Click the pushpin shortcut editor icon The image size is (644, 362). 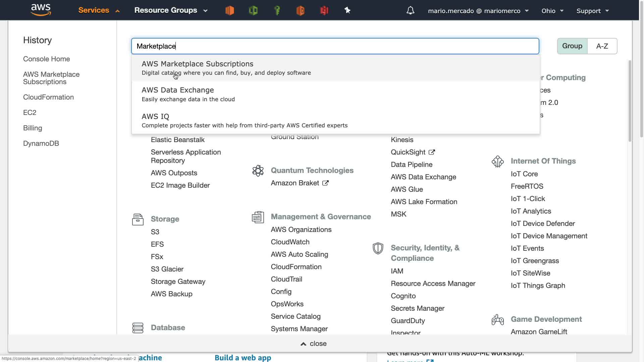pyautogui.click(x=347, y=11)
